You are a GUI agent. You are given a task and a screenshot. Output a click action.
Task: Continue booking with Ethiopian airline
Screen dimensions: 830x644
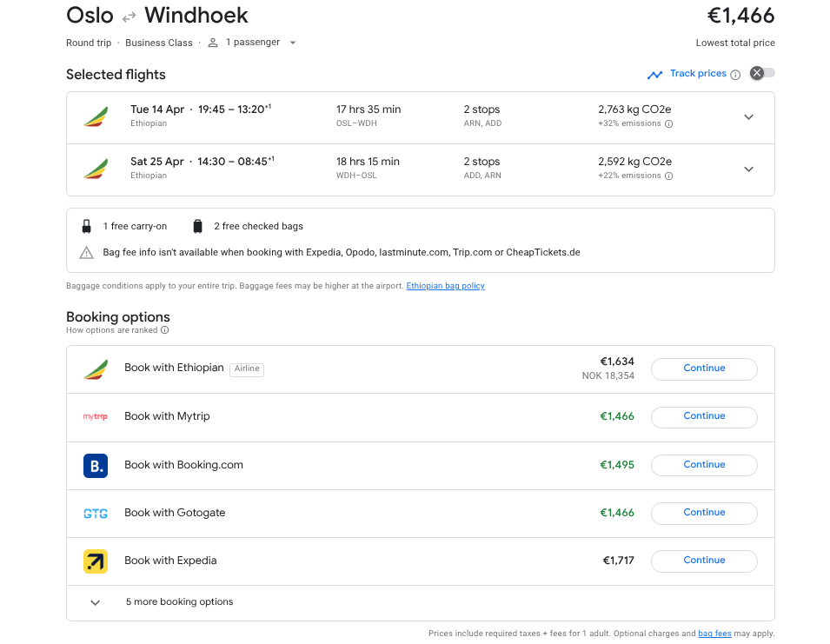coord(704,368)
